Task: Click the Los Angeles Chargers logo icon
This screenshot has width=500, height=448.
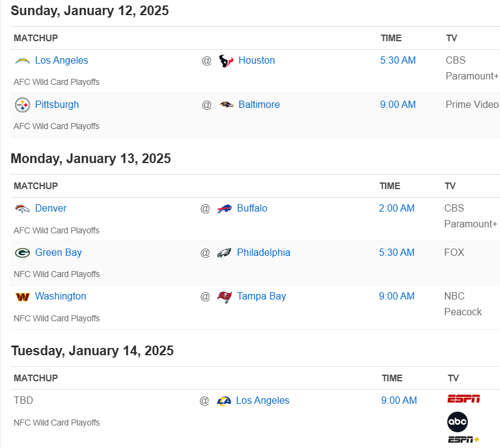Action: point(22,61)
